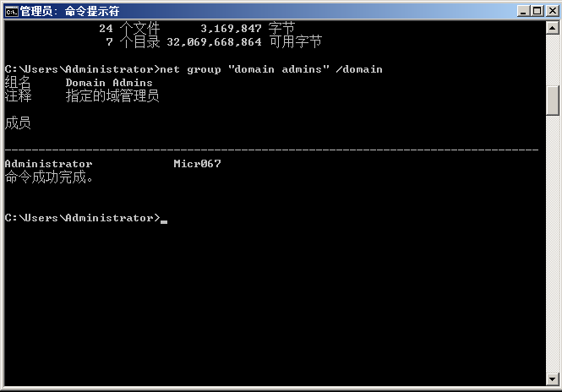
Task: Click the Administrator member entry
Action: [48, 164]
